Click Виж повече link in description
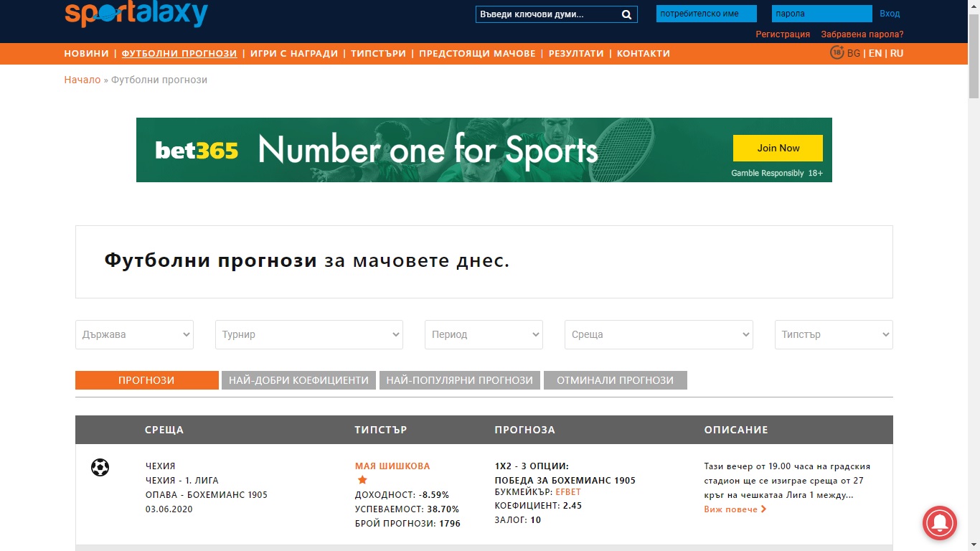 735,509
